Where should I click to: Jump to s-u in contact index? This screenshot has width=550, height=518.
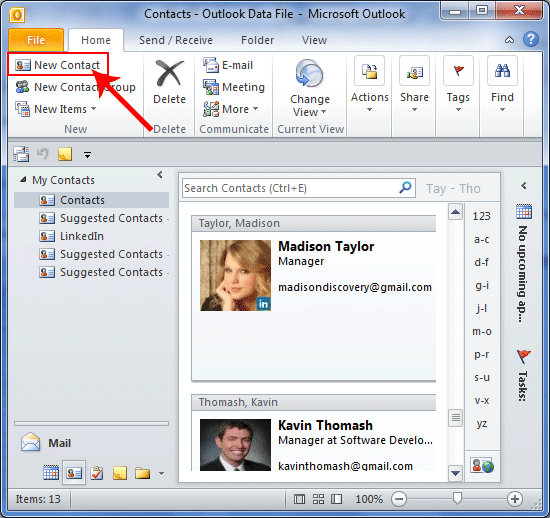tap(482, 377)
